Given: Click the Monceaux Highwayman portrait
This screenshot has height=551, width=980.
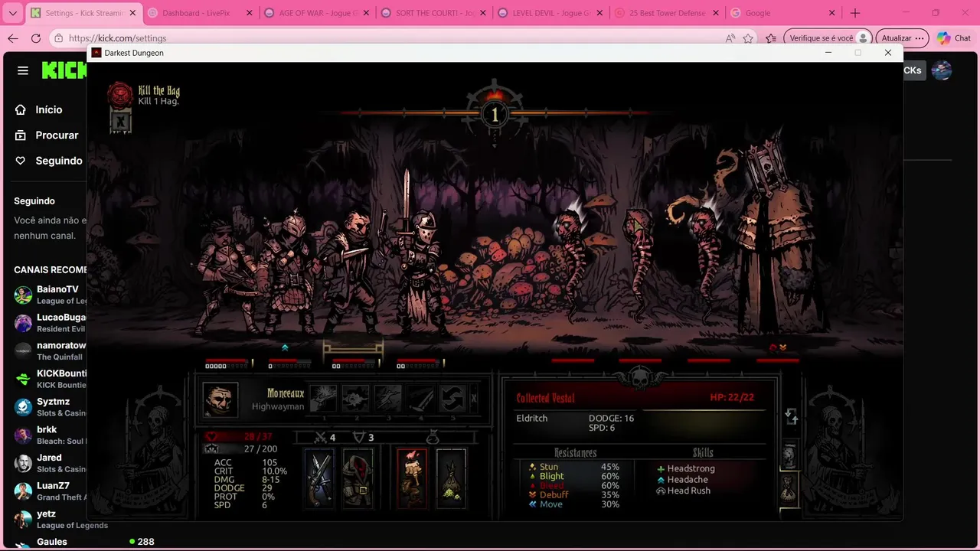Looking at the screenshot, I should point(220,399).
